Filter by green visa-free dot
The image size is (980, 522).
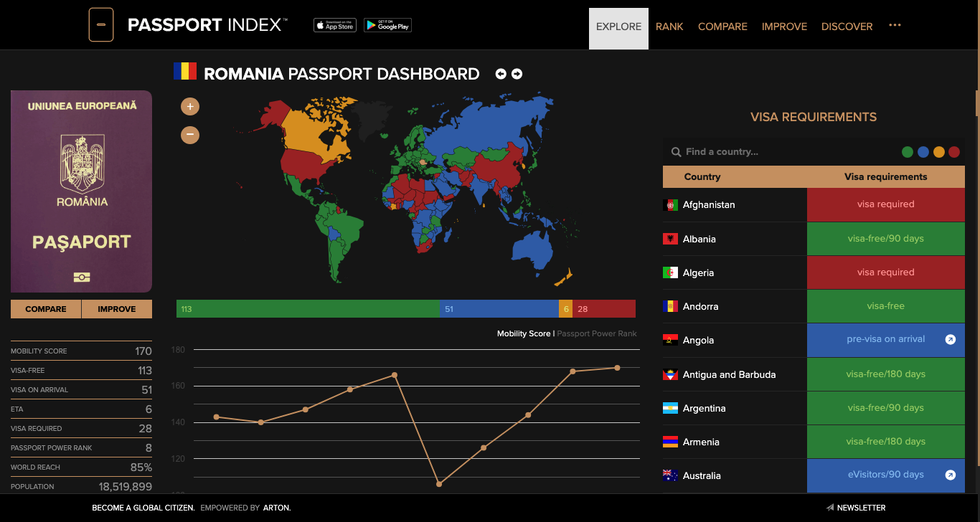click(908, 152)
